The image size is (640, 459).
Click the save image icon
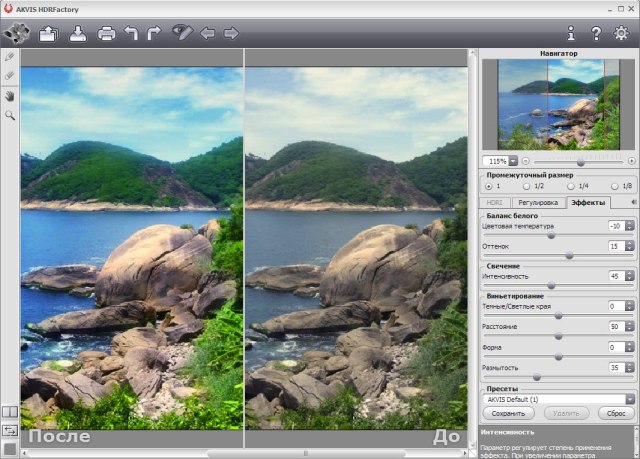[77, 34]
